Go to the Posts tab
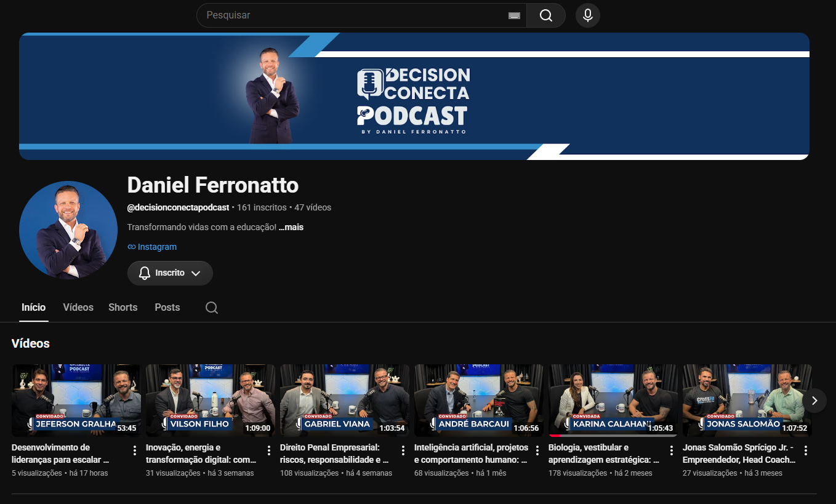Image resolution: width=836 pixels, height=504 pixels. [167, 307]
